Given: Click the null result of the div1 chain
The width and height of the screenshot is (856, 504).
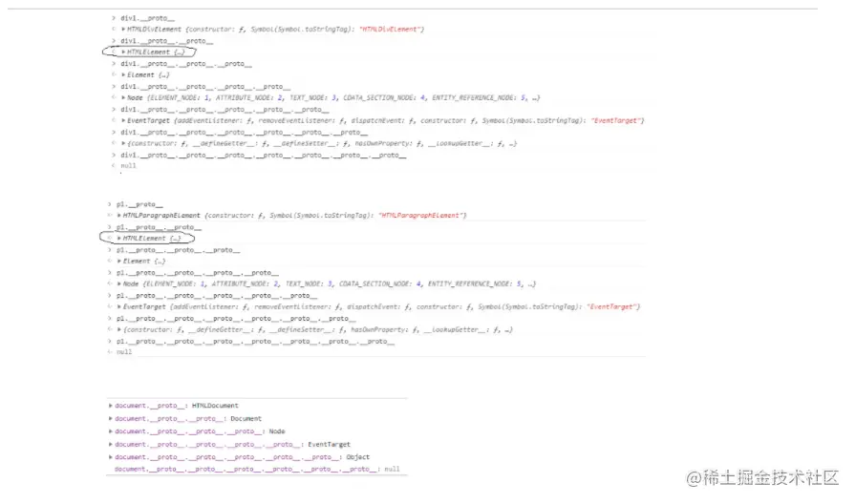Looking at the screenshot, I should pos(128,166).
